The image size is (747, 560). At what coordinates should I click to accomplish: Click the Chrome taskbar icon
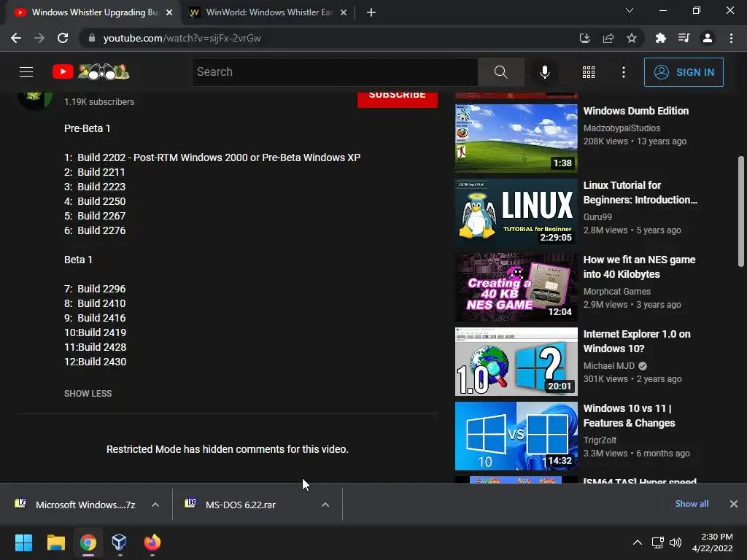pyautogui.click(x=88, y=542)
